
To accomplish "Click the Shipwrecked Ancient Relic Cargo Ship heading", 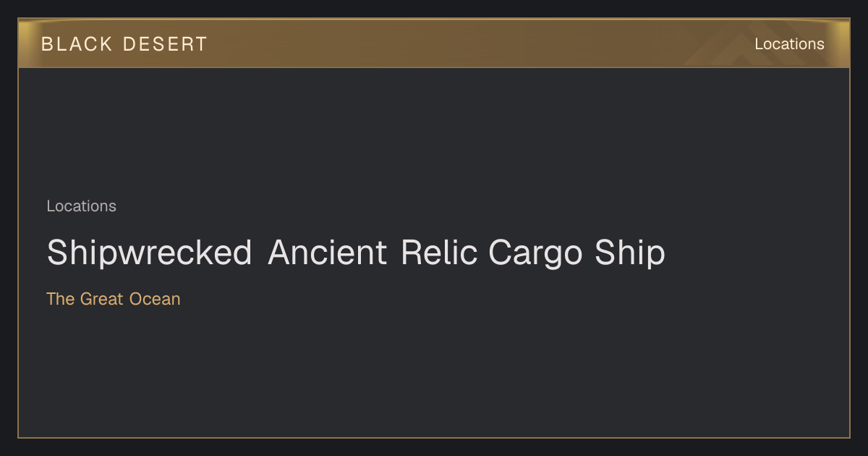I will click(x=356, y=254).
